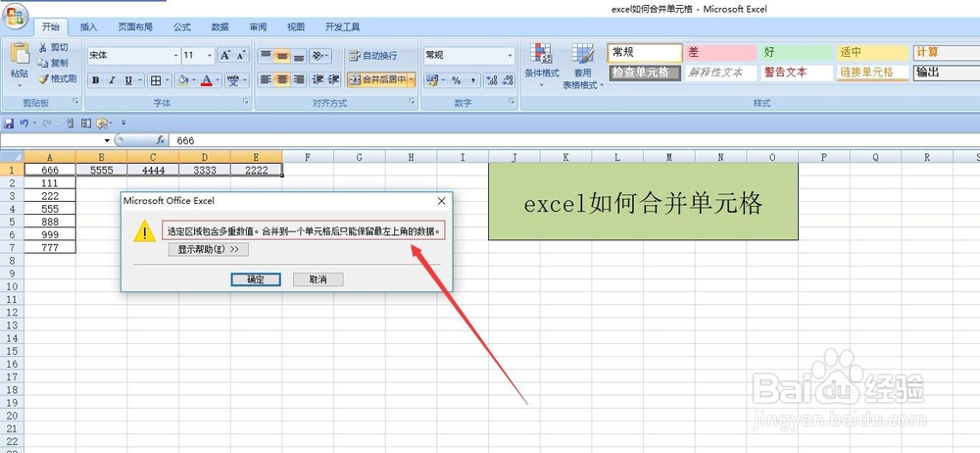Switch to the 审阅 tab
The image size is (980, 453).
(258, 26)
